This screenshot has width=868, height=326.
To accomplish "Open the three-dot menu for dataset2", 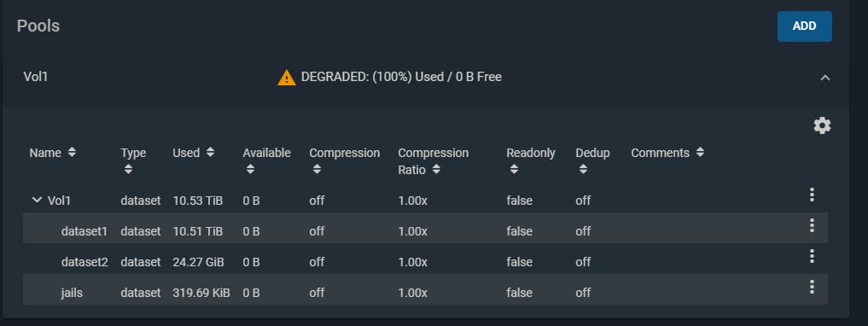I will (812, 256).
